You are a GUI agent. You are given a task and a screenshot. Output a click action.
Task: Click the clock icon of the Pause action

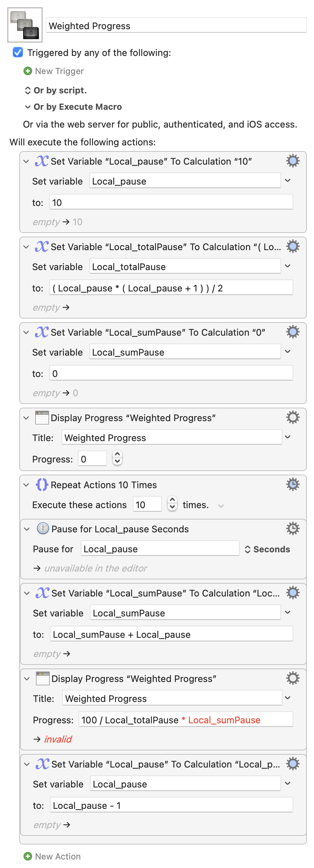pyautogui.click(x=43, y=529)
